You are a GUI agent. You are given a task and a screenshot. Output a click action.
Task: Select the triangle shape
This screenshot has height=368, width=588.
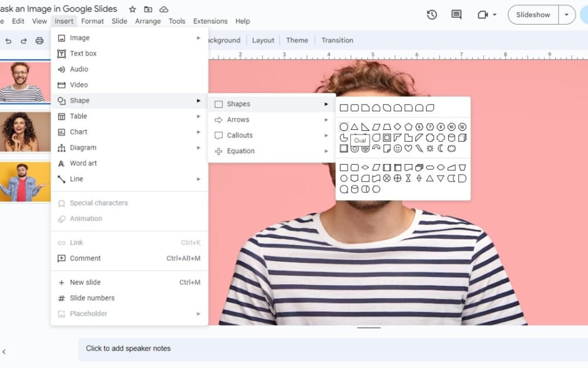(354, 127)
